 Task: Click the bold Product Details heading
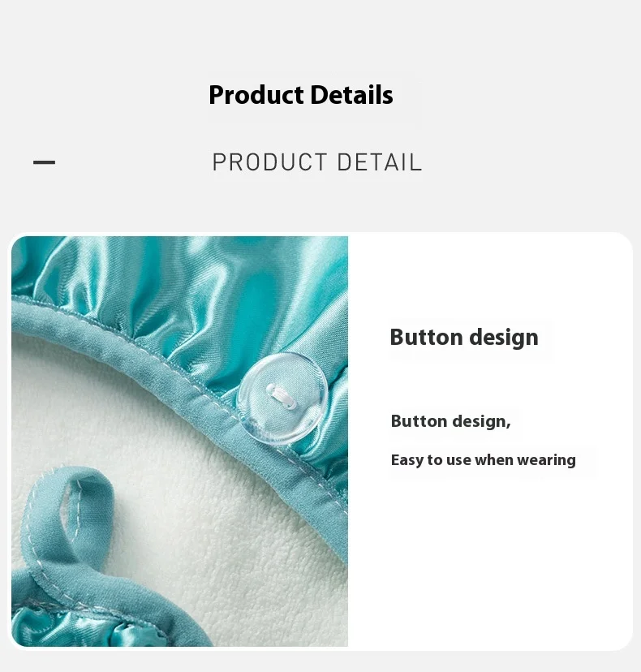tap(301, 95)
